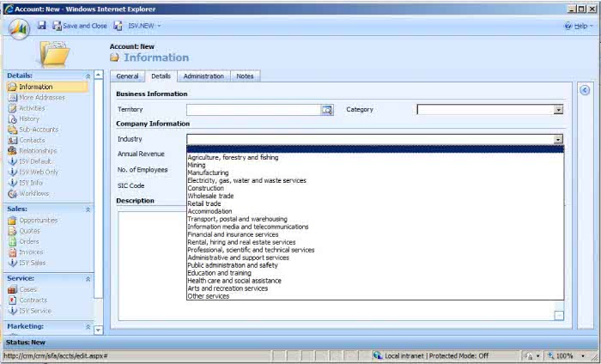Open the Help menu
This screenshot has width=601, height=364.
coord(580,26)
